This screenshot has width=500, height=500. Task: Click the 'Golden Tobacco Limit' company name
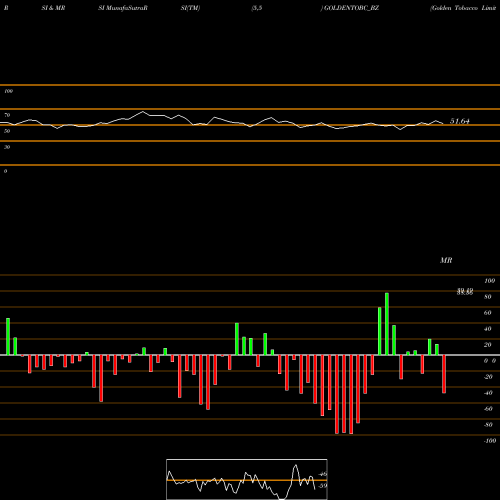463,8
